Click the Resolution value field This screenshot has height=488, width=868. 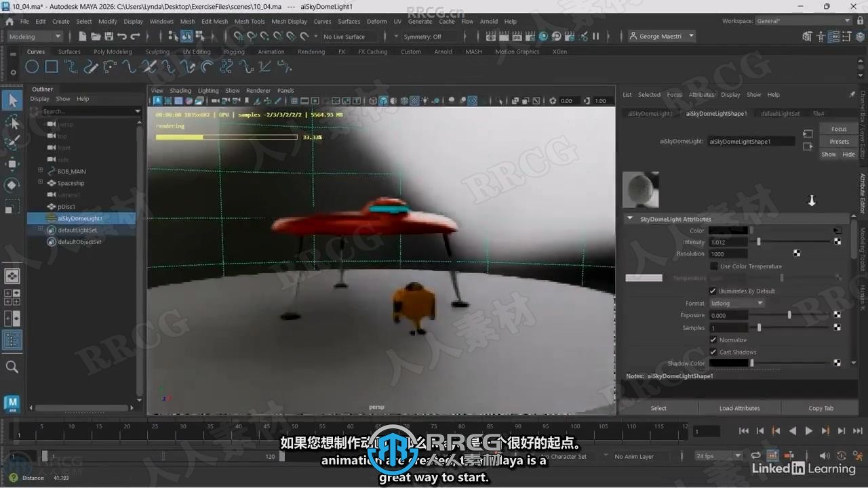[728, 254]
